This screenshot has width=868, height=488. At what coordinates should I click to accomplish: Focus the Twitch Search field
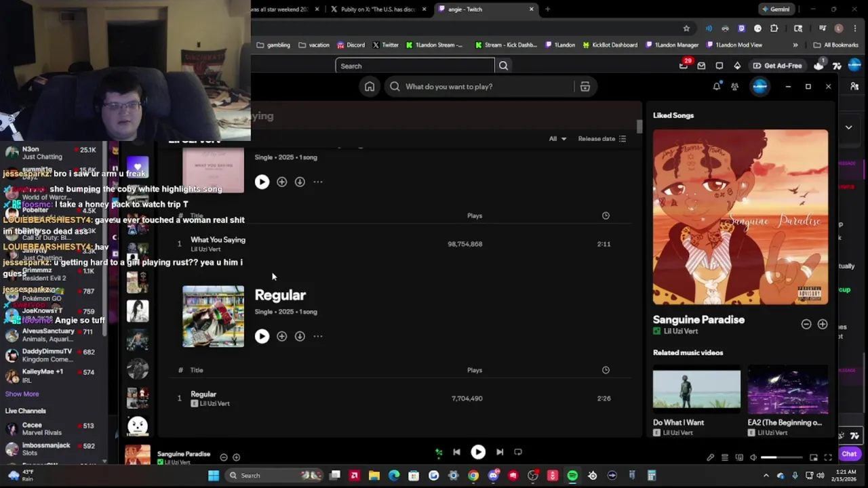[415, 66]
